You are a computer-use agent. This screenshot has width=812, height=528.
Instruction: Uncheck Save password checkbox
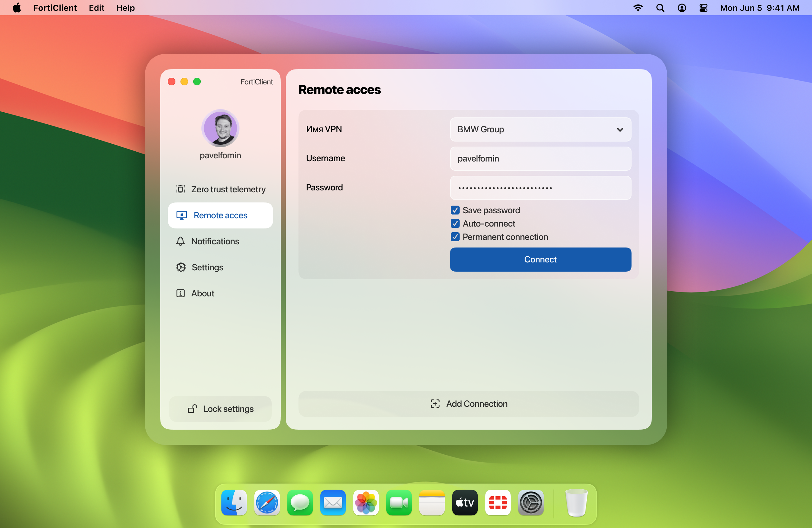tap(455, 210)
